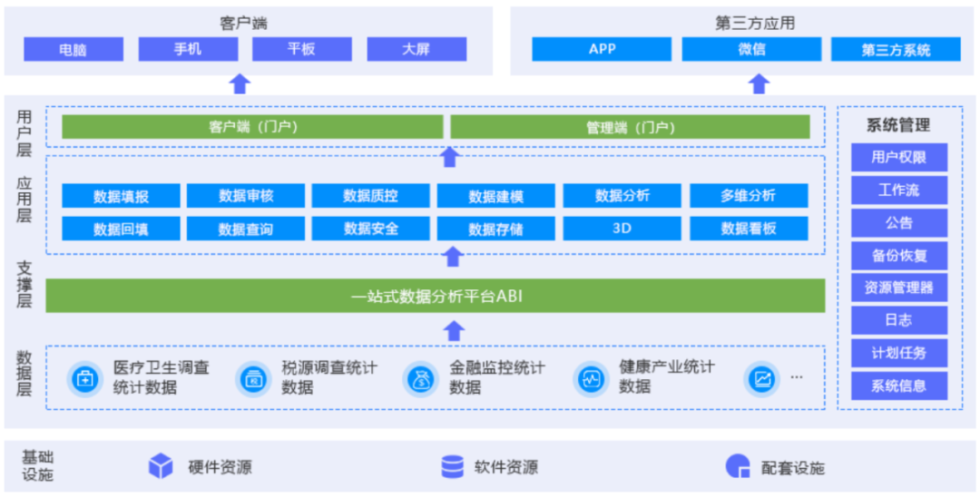Select the 微信 third-party application box
Image resolution: width=980 pixels, height=497 pixels.
(751, 49)
